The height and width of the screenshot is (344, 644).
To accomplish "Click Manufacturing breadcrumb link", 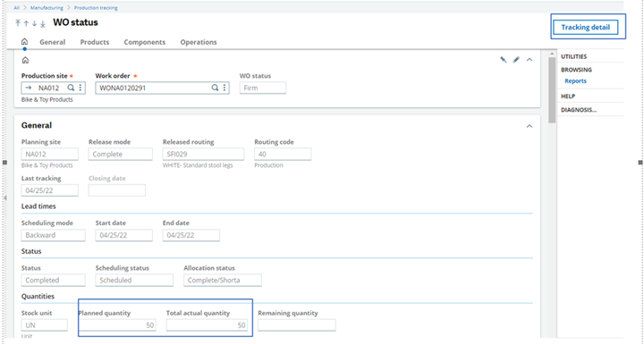I will coord(47,8).
